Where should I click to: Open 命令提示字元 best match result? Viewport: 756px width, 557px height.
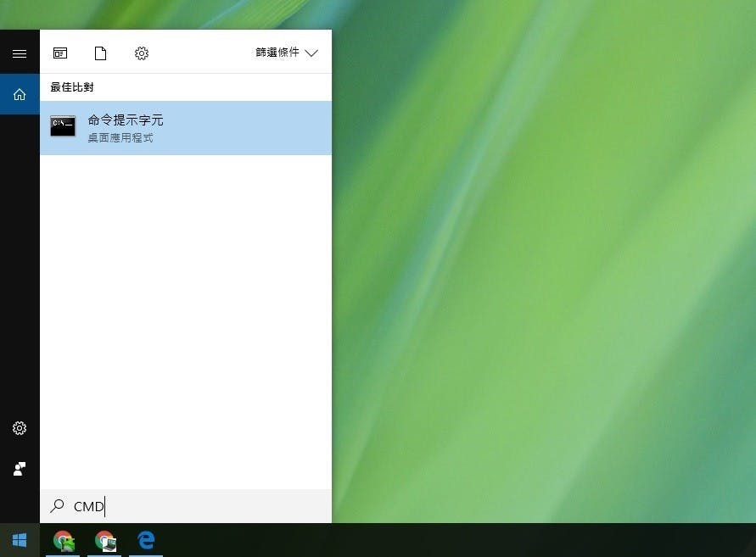[x=186, y=128]
